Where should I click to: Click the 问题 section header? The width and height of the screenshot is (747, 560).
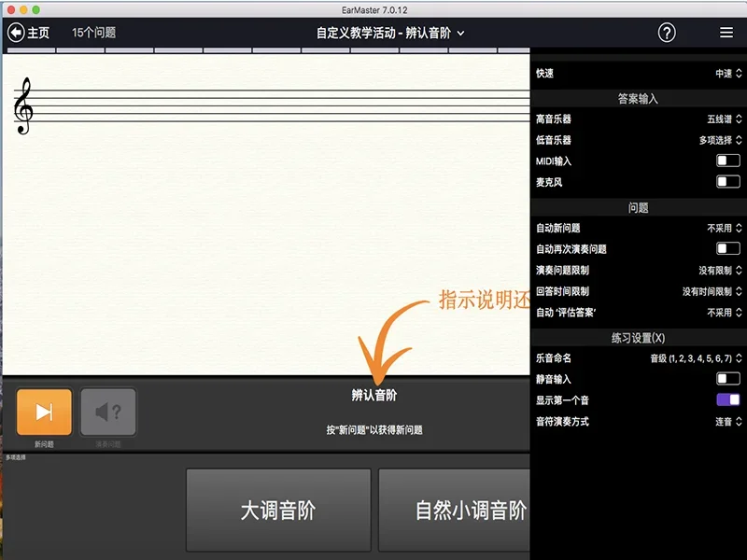638,207
